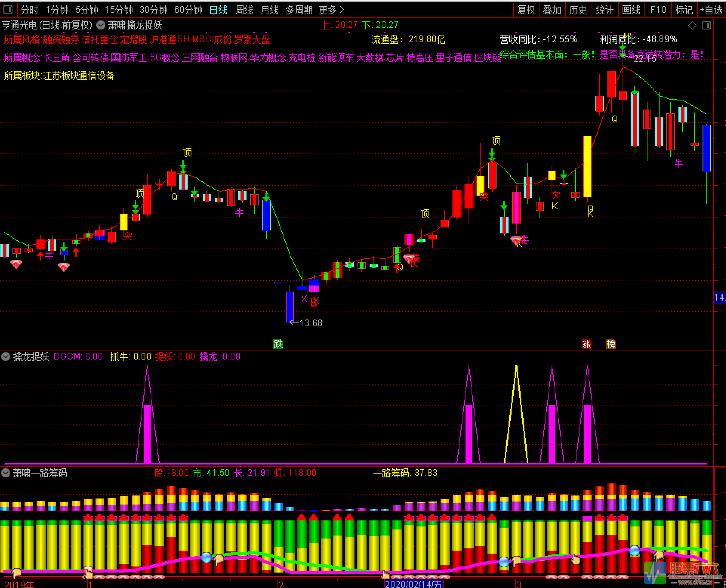726x588 pixels.
Task: Toggle the left sidebar panel icon
Action: 8,9
